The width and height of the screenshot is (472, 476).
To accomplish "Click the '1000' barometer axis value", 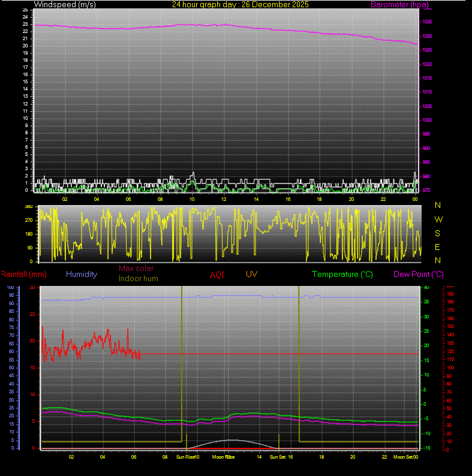I will 427,120.
